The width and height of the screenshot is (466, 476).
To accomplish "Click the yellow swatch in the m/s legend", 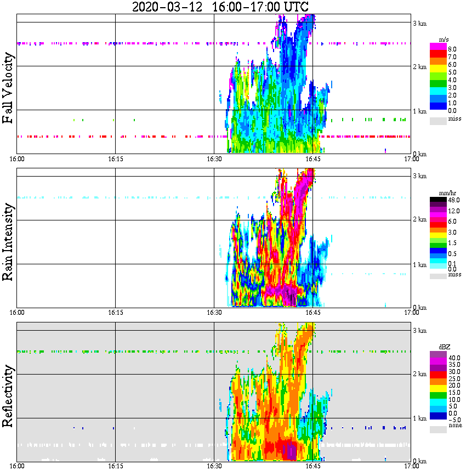I will [x=438, y=69].
